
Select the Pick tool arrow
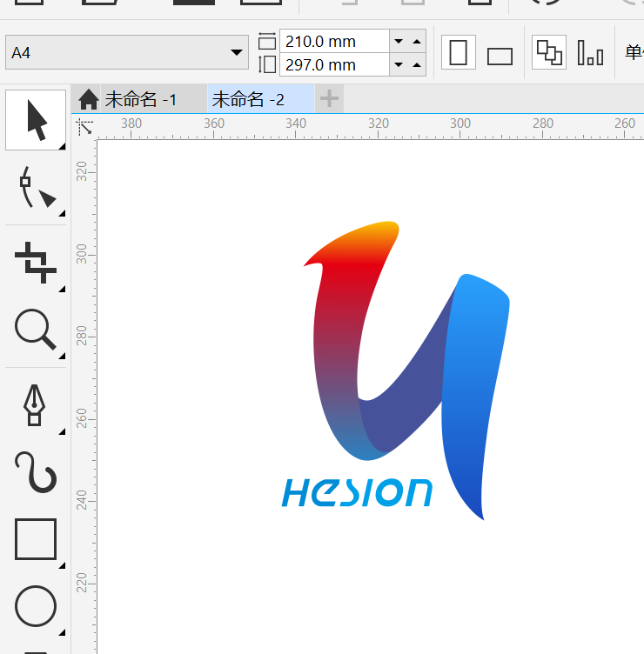point(36,120)
